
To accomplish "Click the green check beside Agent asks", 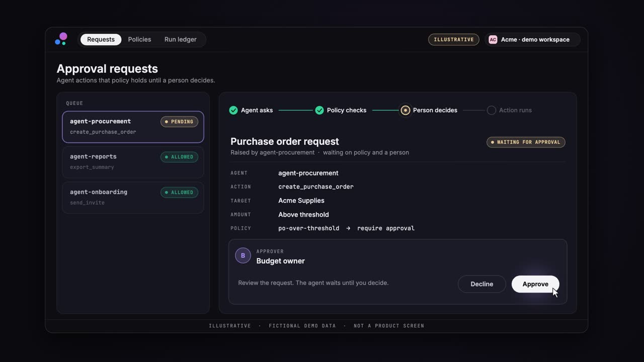I will click(233, 110).
